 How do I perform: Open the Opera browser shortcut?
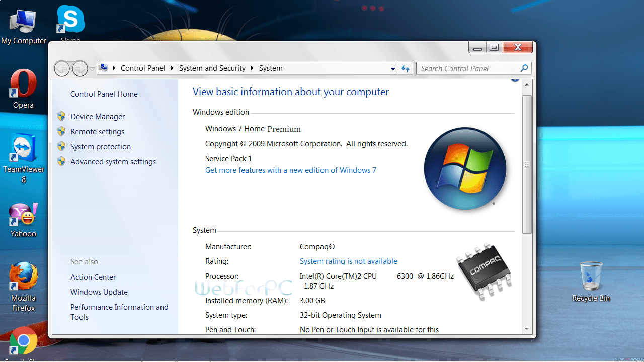pos(23,89)
